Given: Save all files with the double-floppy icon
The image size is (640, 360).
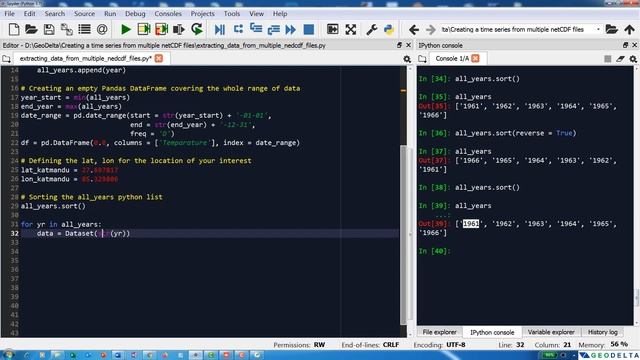Looking at the screenshot, I should (x=67, y=29).
